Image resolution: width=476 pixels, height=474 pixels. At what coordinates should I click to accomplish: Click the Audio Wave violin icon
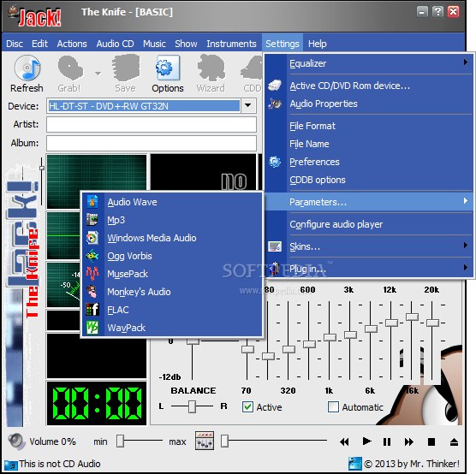[92, 202]
